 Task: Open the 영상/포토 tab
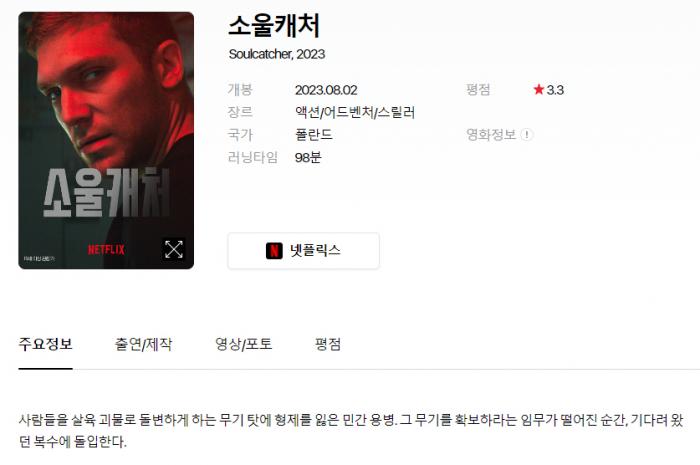pos(244,345)
